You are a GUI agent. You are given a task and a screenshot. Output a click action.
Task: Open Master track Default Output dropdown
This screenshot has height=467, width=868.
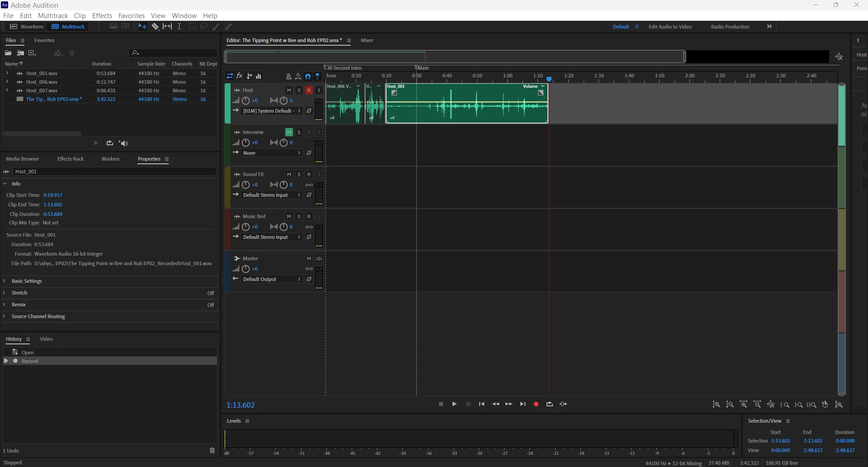(272, 279)
